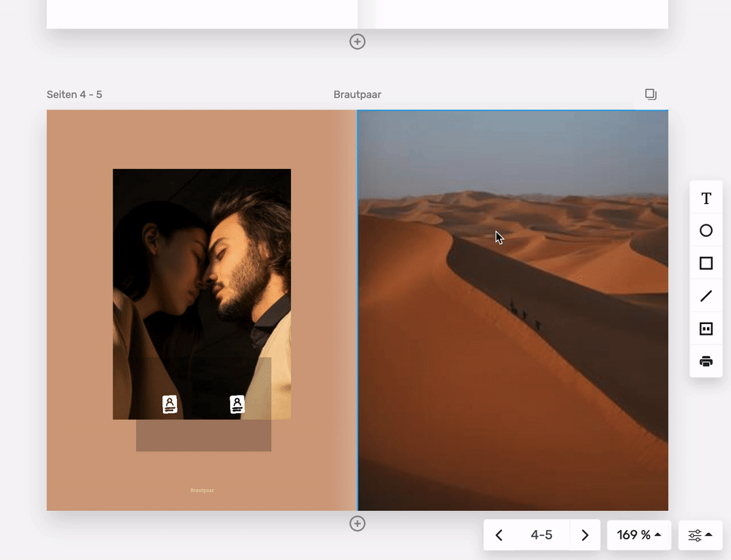Add a page above pages 4-5
This screenshot has height=560, width=731.
[x=357, y=42]
